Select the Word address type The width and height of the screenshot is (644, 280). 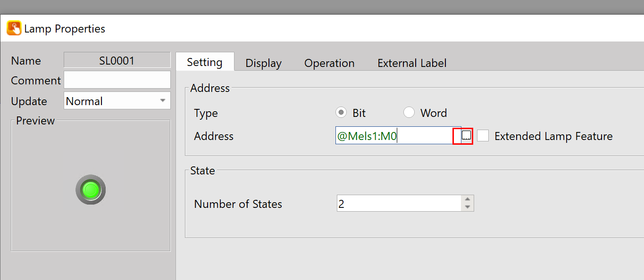409,113
